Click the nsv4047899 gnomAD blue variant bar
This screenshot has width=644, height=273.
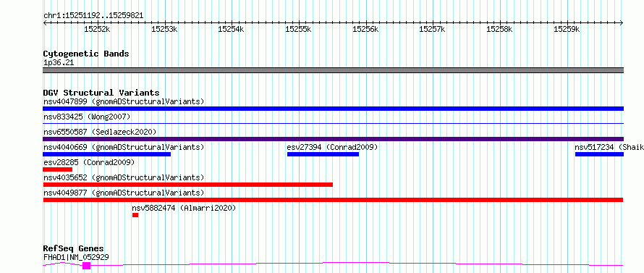(x=333, y=109)
